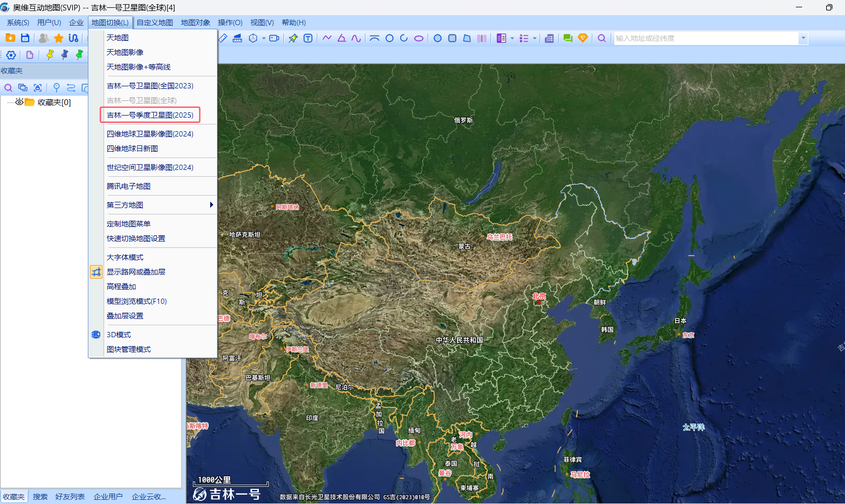Expand the 第三方地图 submenu
The image size is (845, 504).
[211, 205]
